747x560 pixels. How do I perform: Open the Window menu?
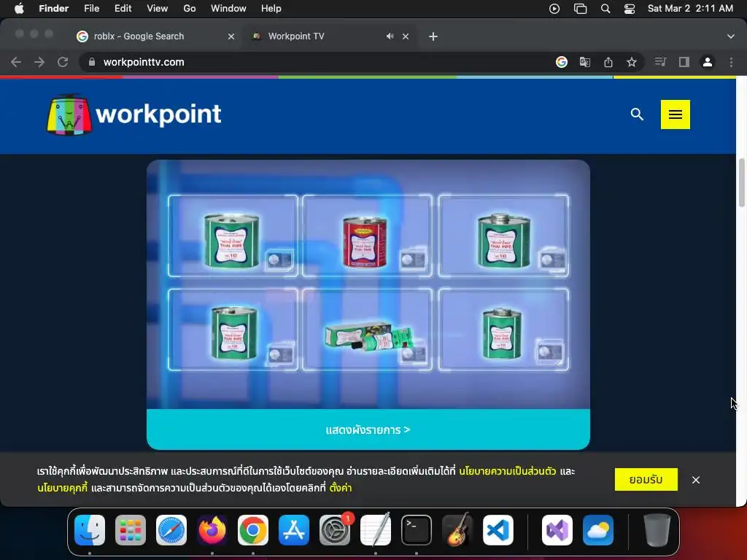228,9
